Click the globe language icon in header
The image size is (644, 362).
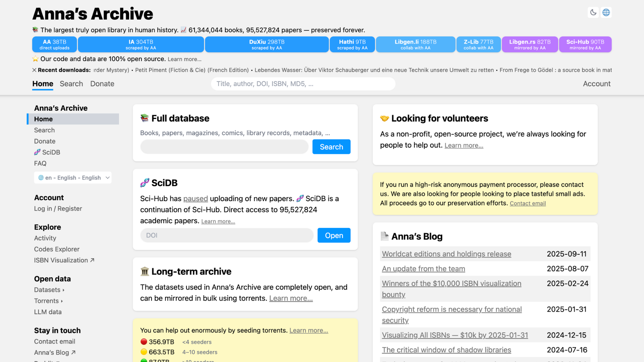click(x=606, y=12)
